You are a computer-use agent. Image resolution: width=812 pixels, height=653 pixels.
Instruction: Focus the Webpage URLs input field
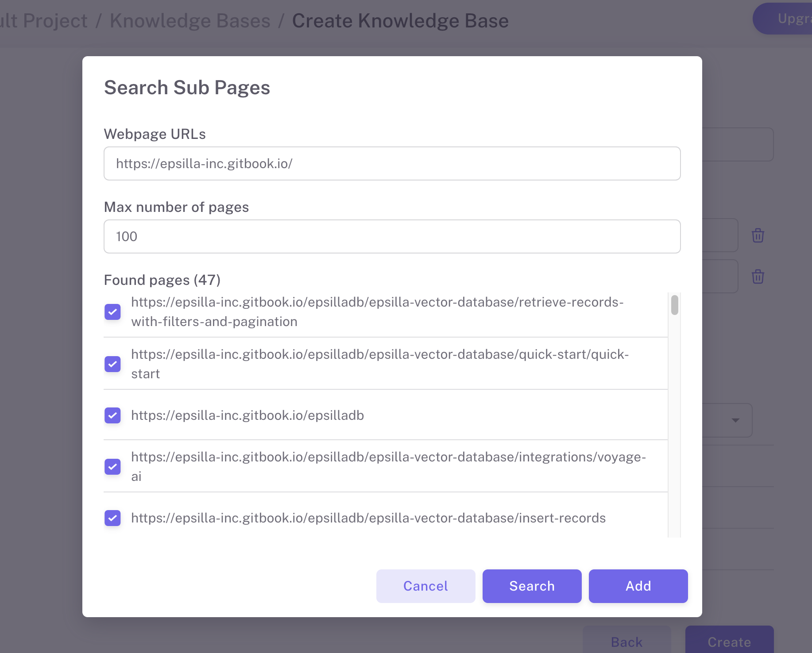click(392, 164)
